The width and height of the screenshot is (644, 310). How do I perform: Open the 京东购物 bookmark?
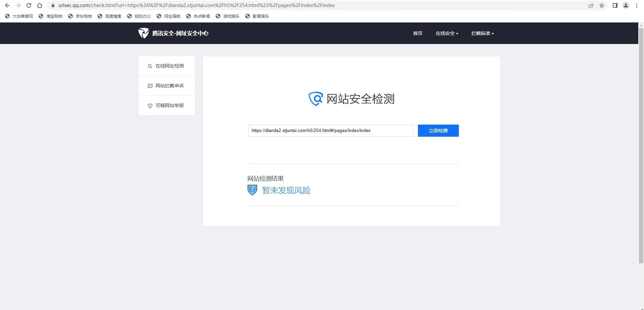(x=80, y=16)
